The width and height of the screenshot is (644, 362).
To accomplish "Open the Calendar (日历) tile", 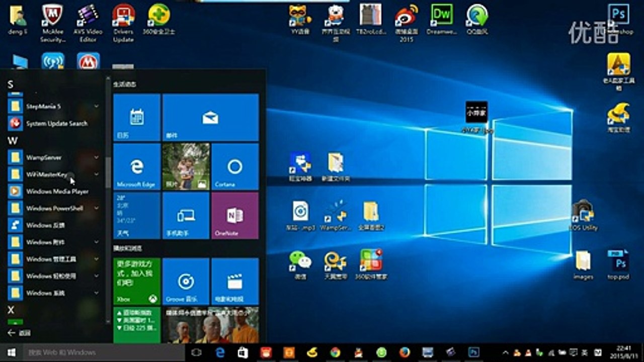I will tap(137, 117).
